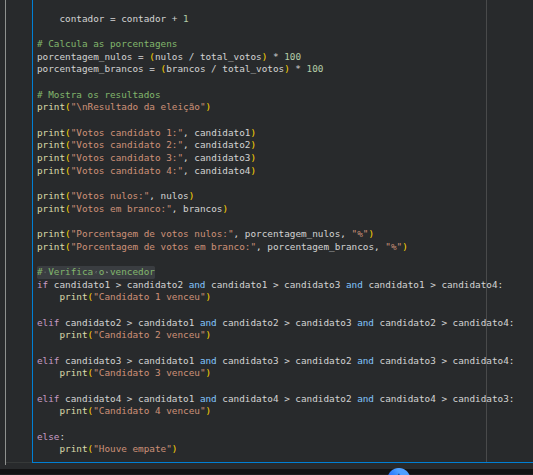Click the 'Candidato 1 venceu' print line
The width and height of the screenshot is (533, 475).
pos(135,297)
